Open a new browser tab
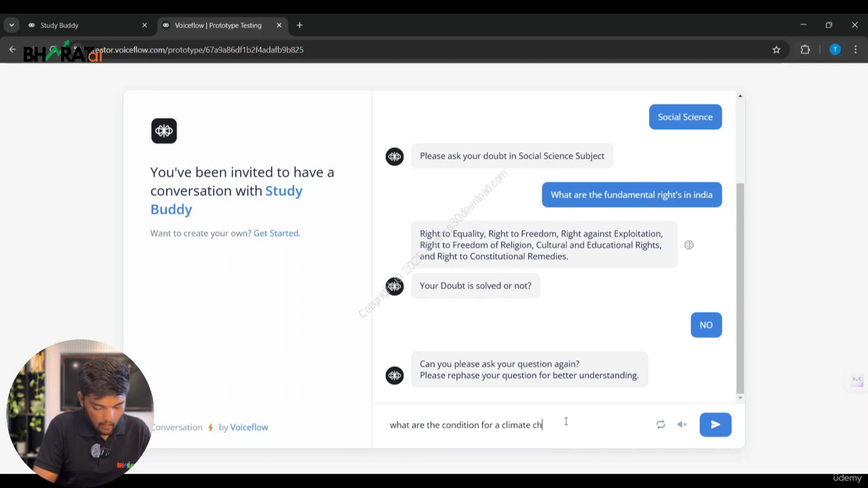 300,25
